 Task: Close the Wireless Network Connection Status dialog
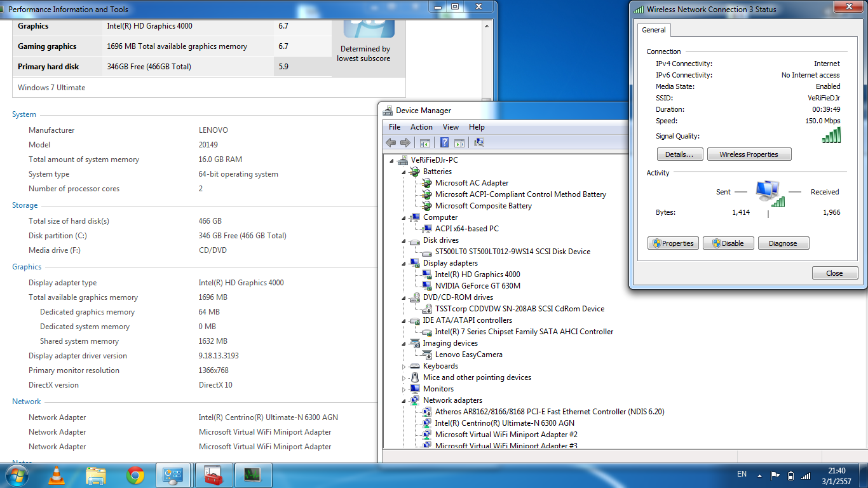(x=834, y=273)
